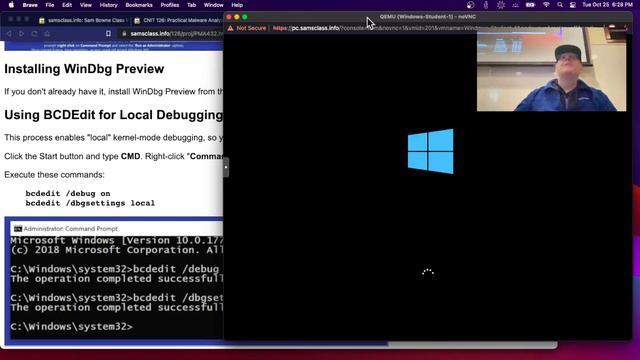Click 'Execute these commands:' text

(54, 175)
